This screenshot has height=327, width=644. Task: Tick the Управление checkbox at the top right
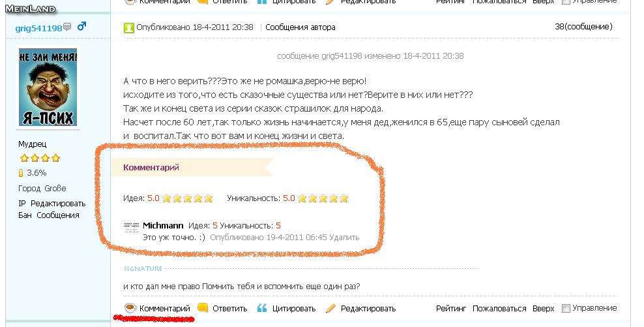pyautogui.click(x=566, y=1)
